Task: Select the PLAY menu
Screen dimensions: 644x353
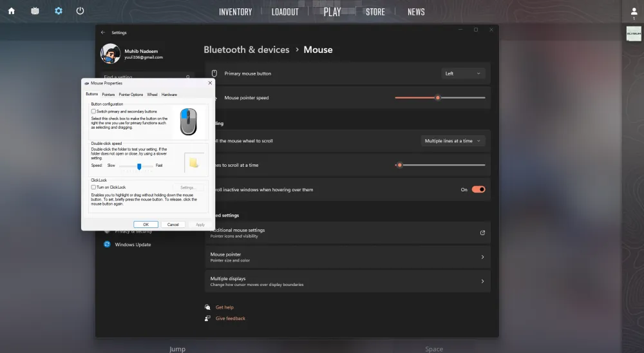Action: (x=332, y=12)
